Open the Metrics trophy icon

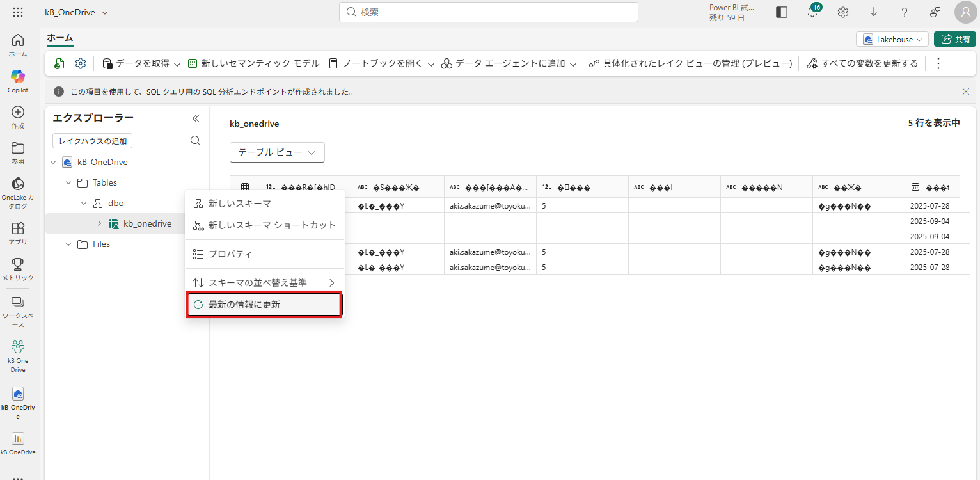(x=18, y=264)
